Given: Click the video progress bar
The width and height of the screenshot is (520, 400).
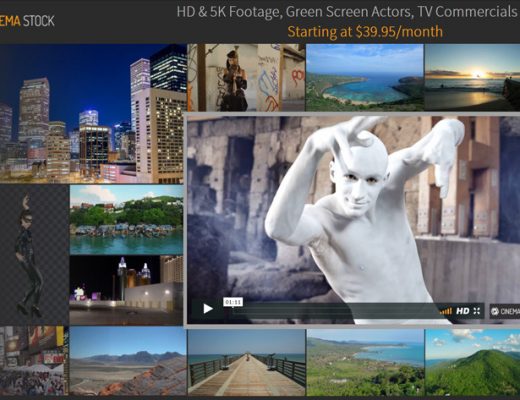Looking at the screenshot, I should [335, 311].
